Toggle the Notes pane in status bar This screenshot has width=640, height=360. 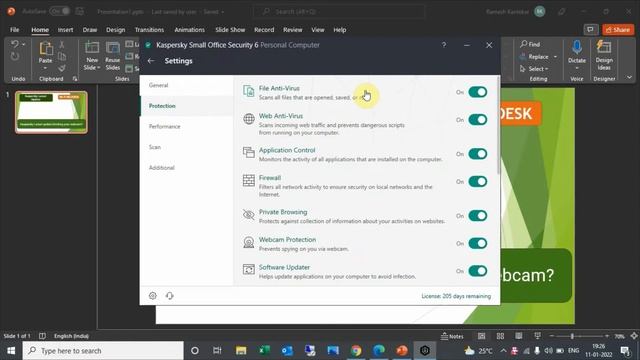452,336
